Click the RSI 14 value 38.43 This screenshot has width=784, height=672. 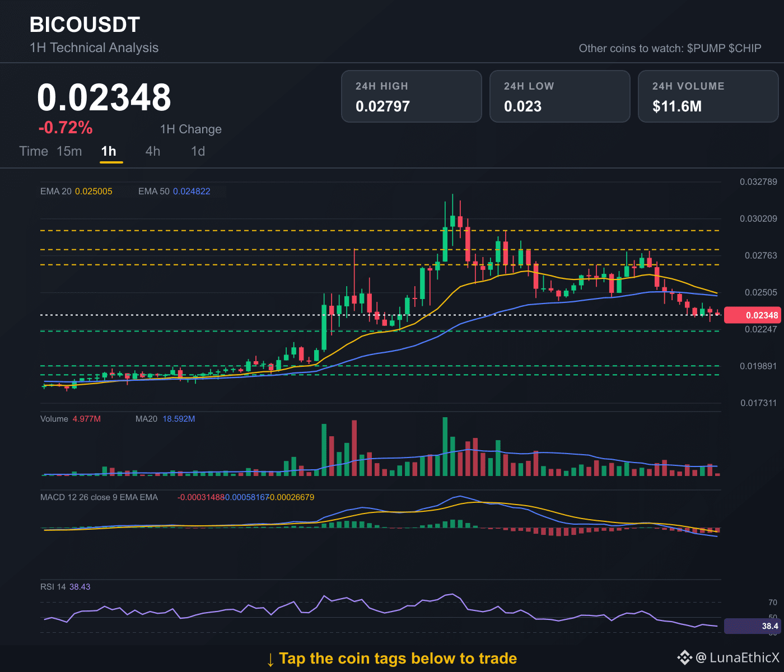pyautogui.click(x=80, y=587)
